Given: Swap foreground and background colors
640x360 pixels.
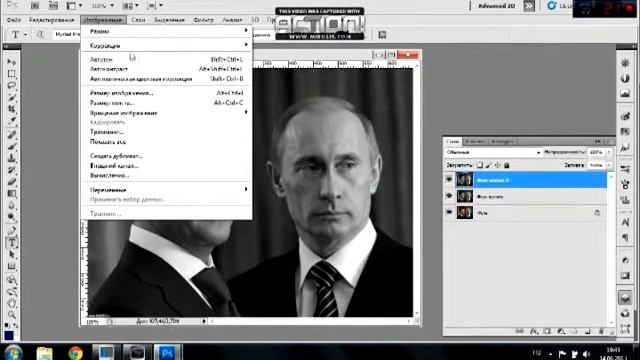Looking at the screenshot, I should (16, 326).
